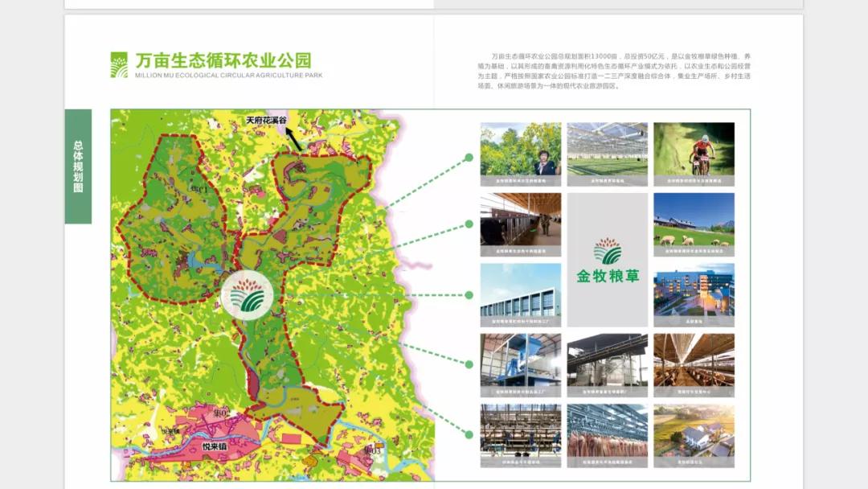
Task: Click the black arrow below 天府花溪谷
Action: (x=293, y=139)
